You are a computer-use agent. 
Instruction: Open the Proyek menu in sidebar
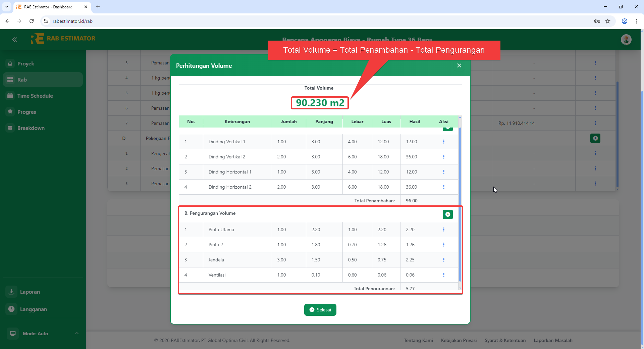click(26, 63)
